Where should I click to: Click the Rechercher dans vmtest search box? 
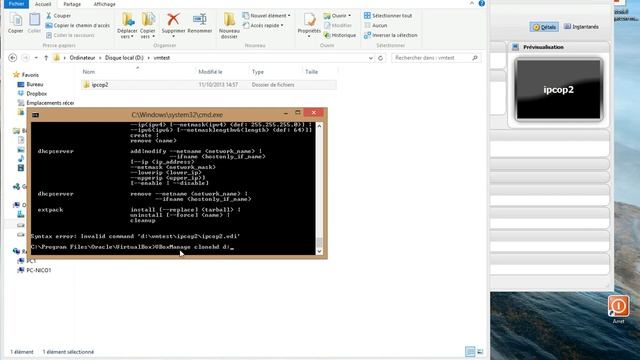(x=436, y=58)
